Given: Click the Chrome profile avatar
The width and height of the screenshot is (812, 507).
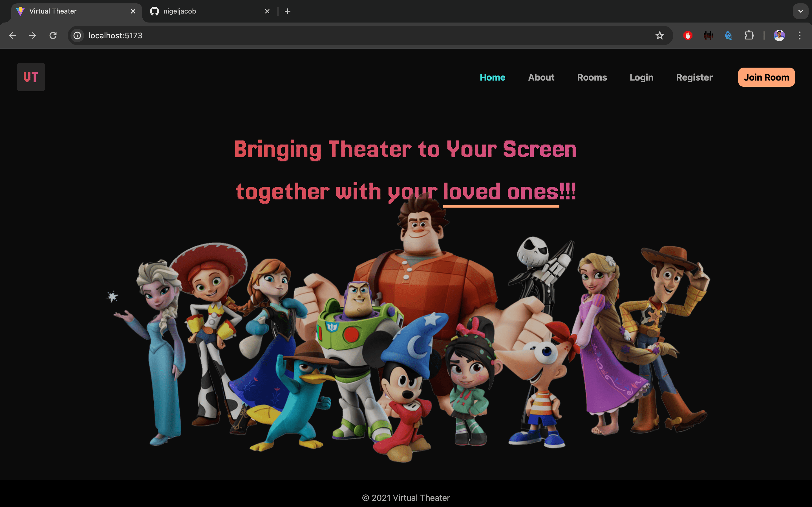Looking at the screenshot, I should click(779, 35).
